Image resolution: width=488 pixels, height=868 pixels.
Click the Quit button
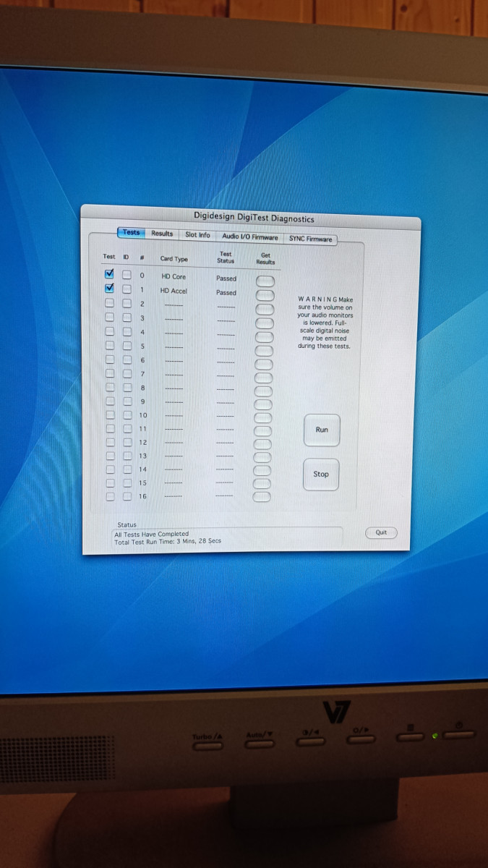[x=381, y=532]
